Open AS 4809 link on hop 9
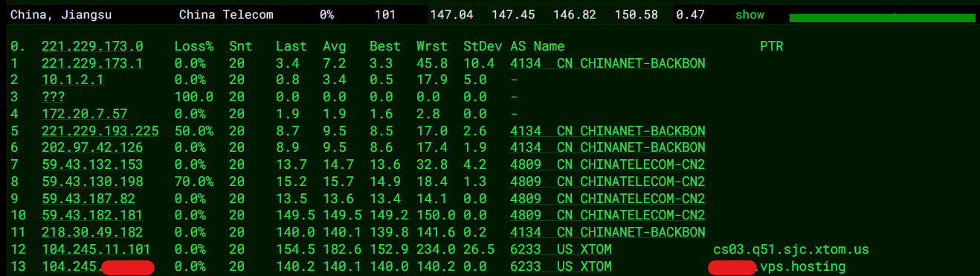 [607, 199]
